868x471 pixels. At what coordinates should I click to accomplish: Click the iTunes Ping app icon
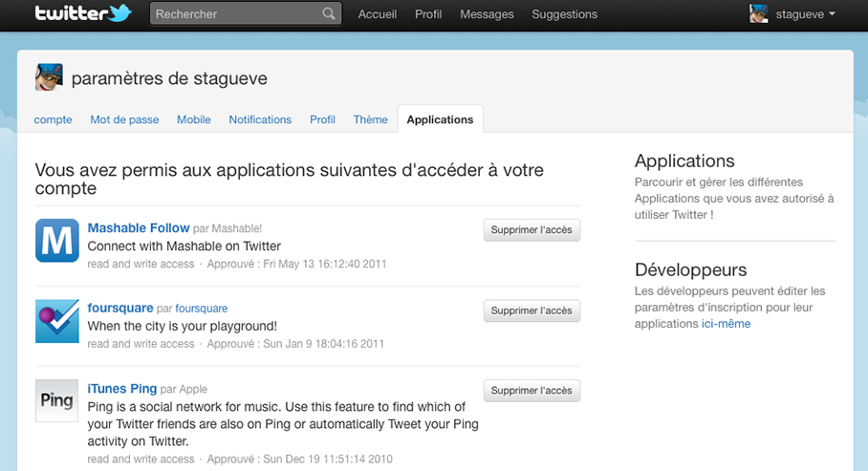point(56,401)
